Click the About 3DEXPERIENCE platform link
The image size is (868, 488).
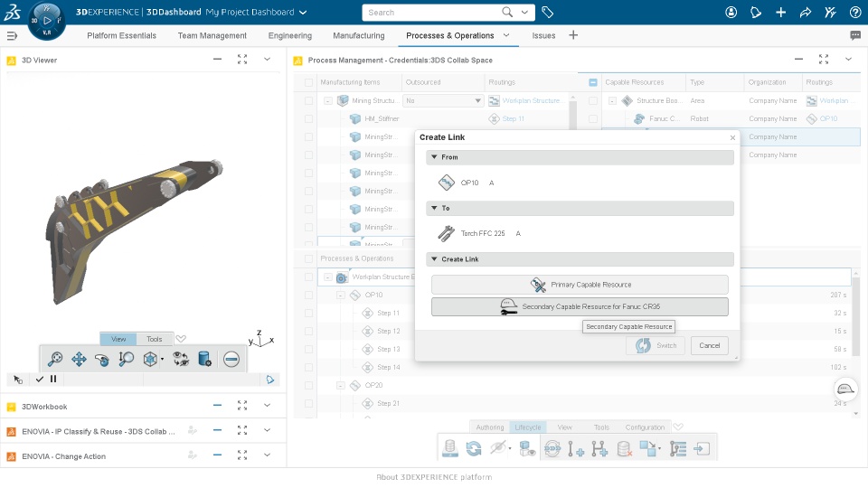[x=434, y=477]
